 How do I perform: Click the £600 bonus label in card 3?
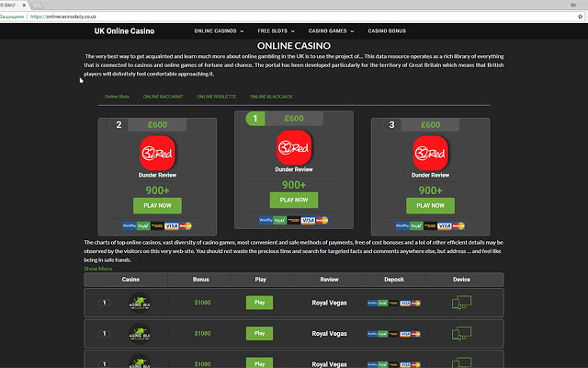click(431, 125)
